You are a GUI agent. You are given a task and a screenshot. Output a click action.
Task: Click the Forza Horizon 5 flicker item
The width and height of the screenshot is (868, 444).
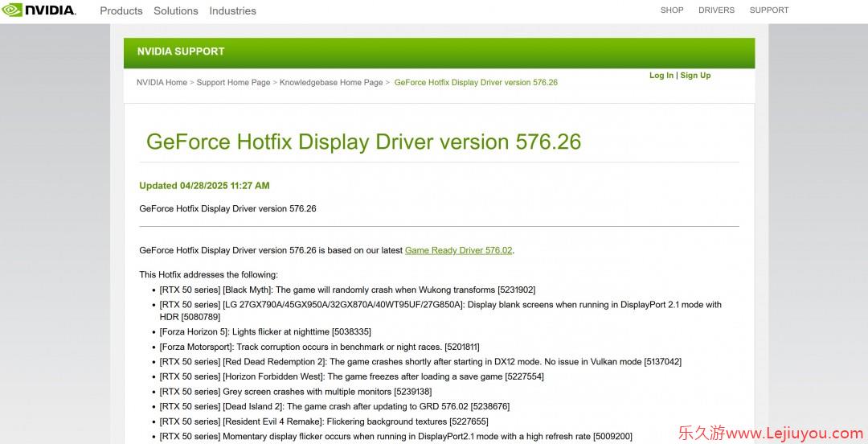(265, 332)
